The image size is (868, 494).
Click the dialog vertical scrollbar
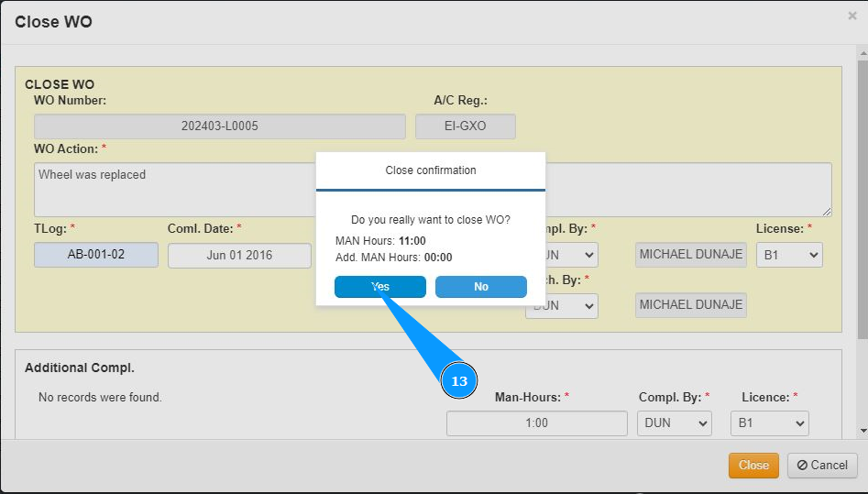863,200
